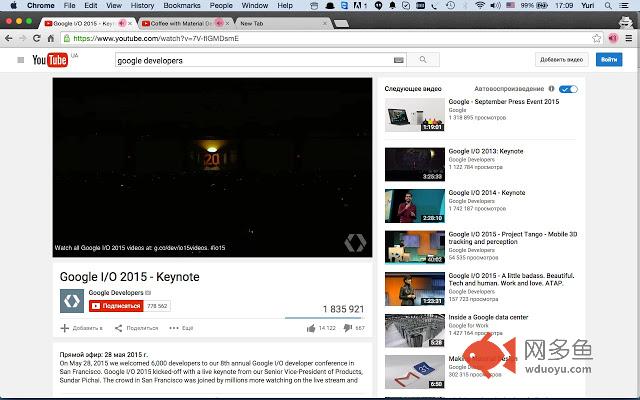Viewport: 640px width, 400px height.
Task: Reload the page with the refresh icon
Action: pyautogui.click(x=37, y=38)
